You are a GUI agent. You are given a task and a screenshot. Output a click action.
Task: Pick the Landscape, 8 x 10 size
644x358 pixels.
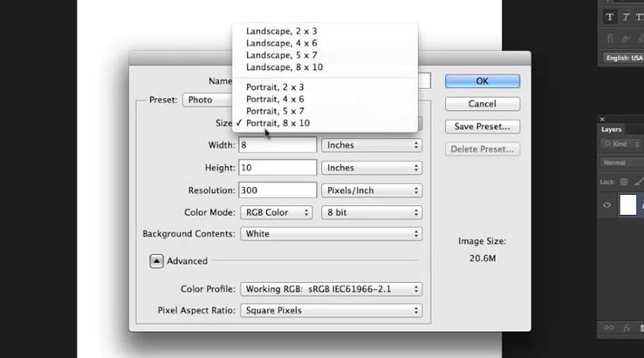pos(285,66)
